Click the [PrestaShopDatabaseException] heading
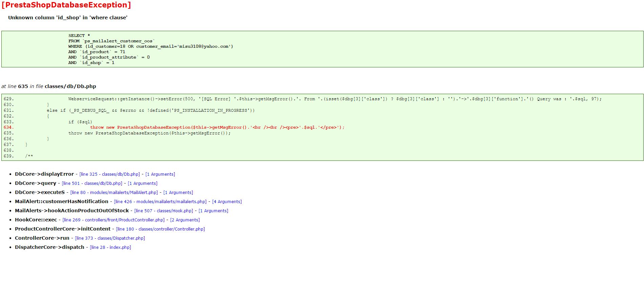The image size is (644, 303). 66,5
